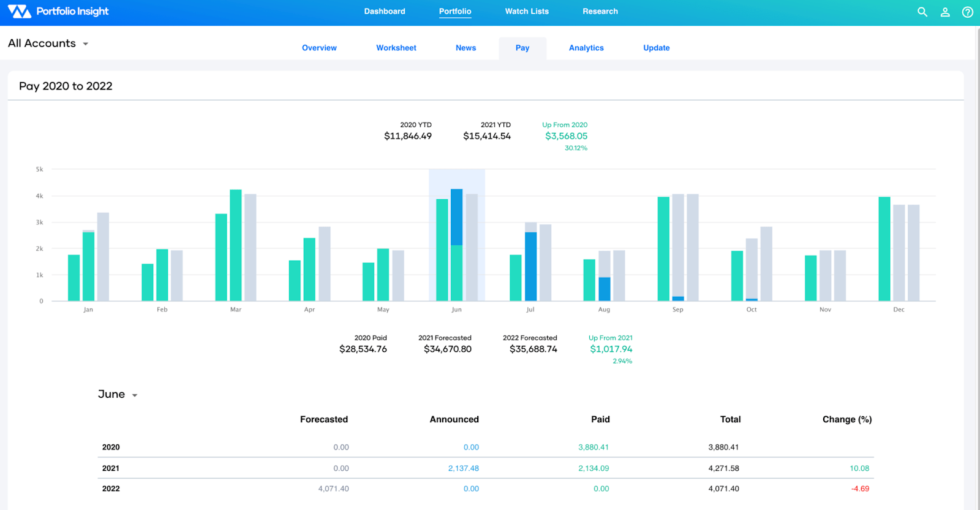Go to the Dashboard menu item
Screen dimensions: 980x510
tap(384, 12)
